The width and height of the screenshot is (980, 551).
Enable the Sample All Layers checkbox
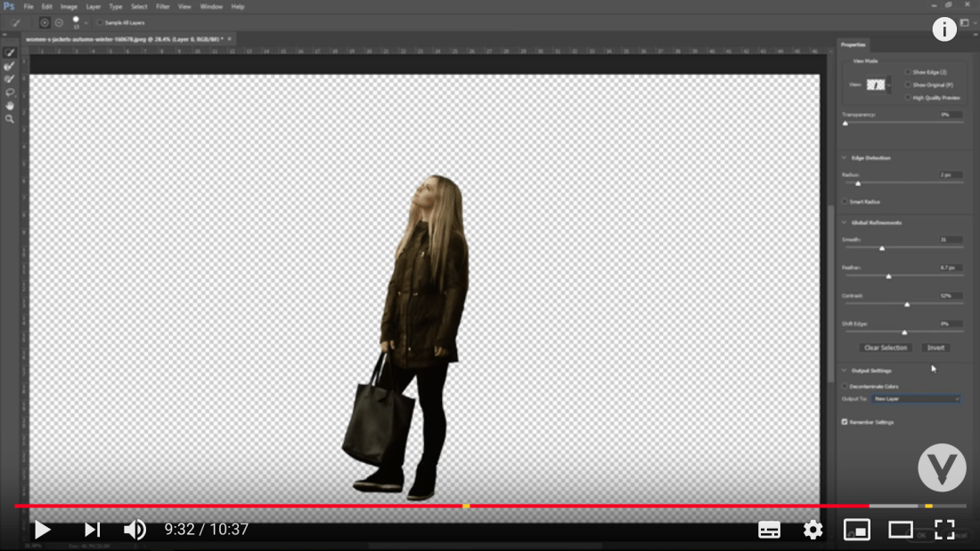point(100,22)
